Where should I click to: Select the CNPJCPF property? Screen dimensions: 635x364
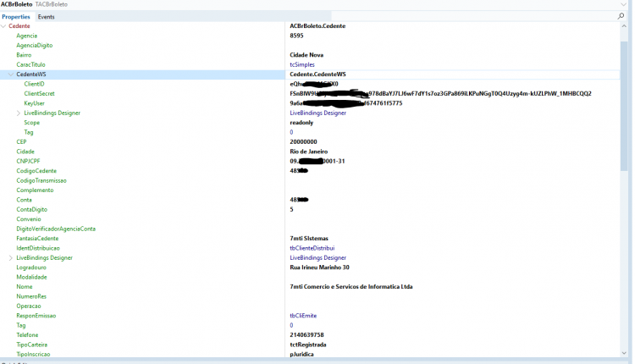tap(28, 161)
